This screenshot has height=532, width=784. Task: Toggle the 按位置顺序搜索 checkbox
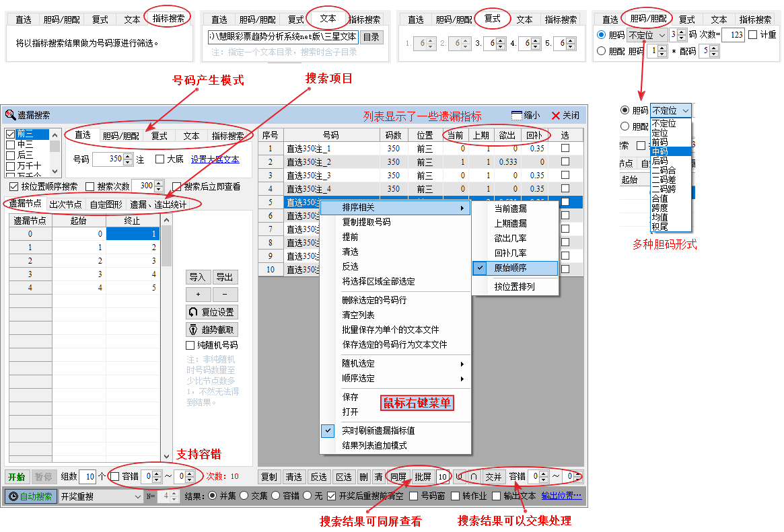13,186
